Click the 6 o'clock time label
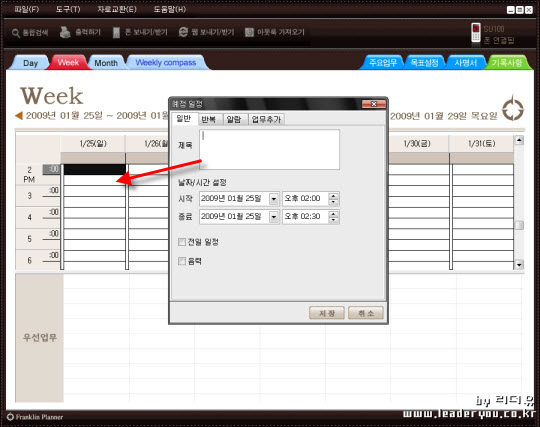540x427 pixels. click(29, 261)
